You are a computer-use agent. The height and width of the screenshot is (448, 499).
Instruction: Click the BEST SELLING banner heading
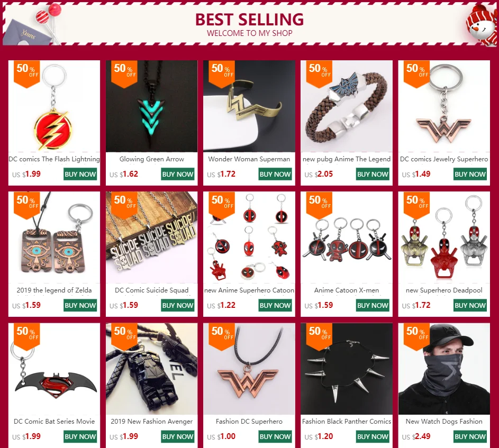tap(250, 20)
